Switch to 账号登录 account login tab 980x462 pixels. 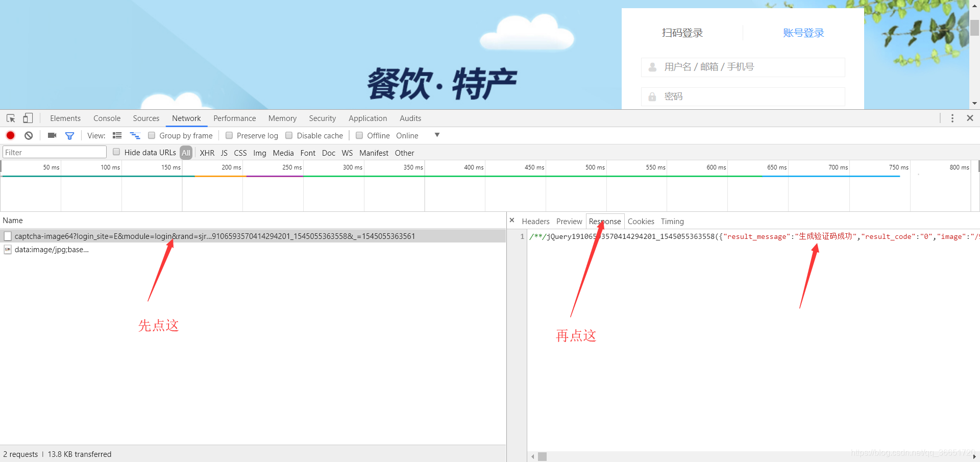coord(804,33)
